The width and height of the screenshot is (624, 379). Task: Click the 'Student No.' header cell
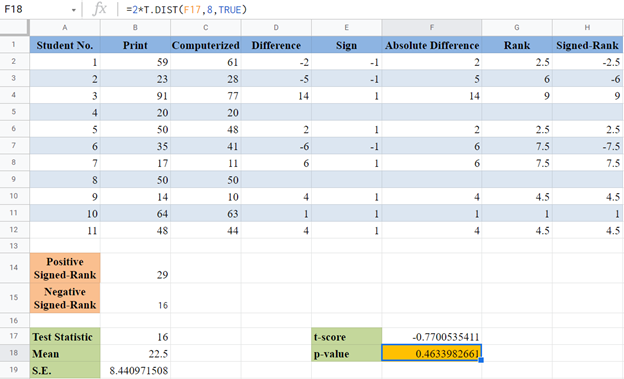(65, 45)
